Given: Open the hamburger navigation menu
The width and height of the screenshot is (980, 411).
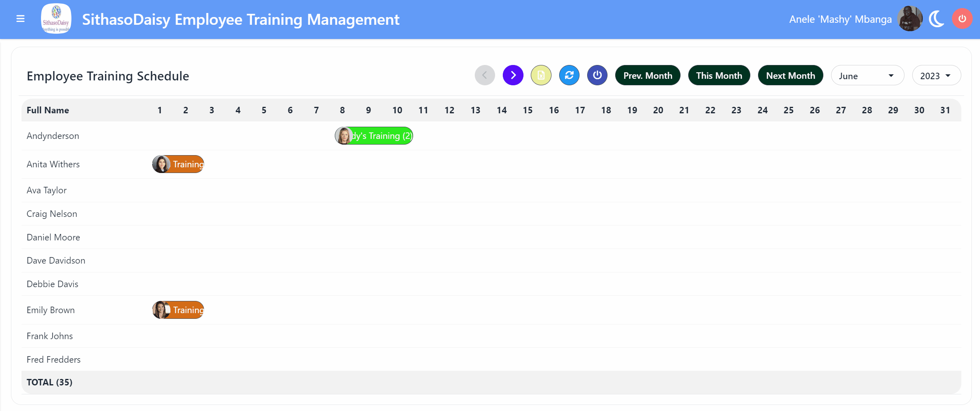Looking at the screenshot, I should pyautogui.click(x=19, y=19).
